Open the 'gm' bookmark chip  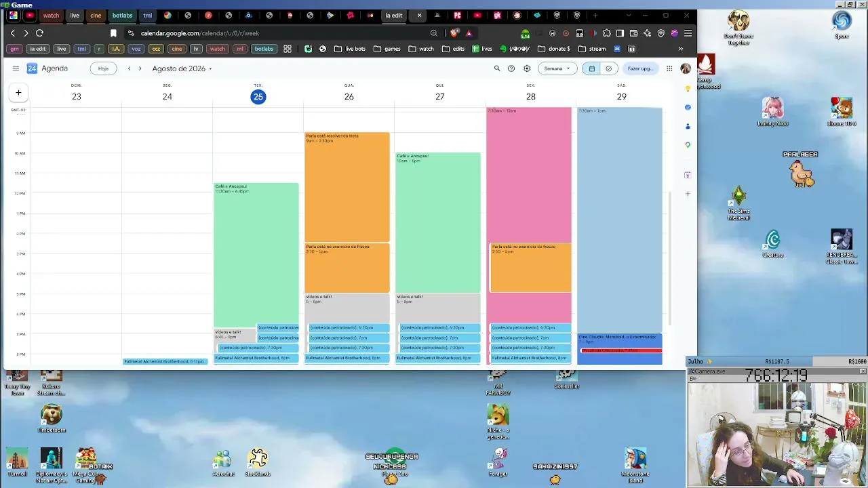(14, 49)
